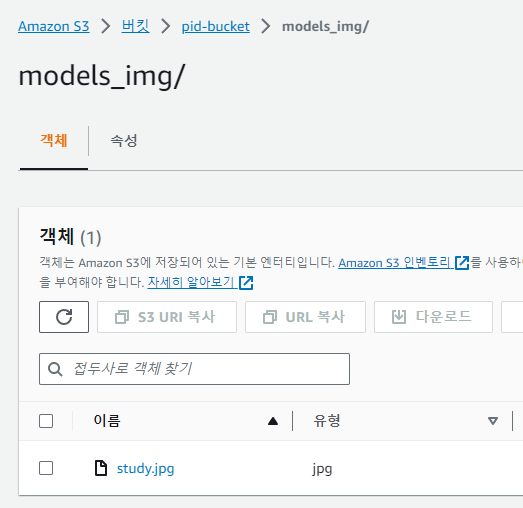This screenshot has width=523, height=508.
Task: Click the magnifier icon in the search box
Action: point(55,369)
